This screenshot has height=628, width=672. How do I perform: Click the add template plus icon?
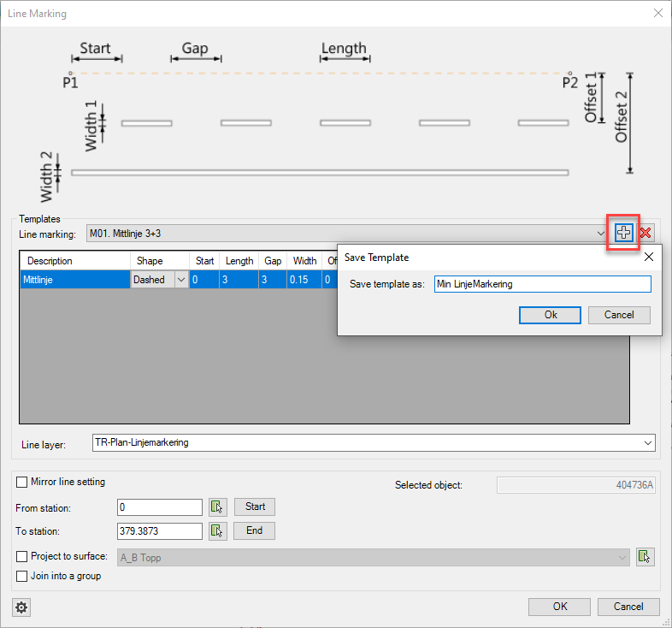tap(623, 233)
